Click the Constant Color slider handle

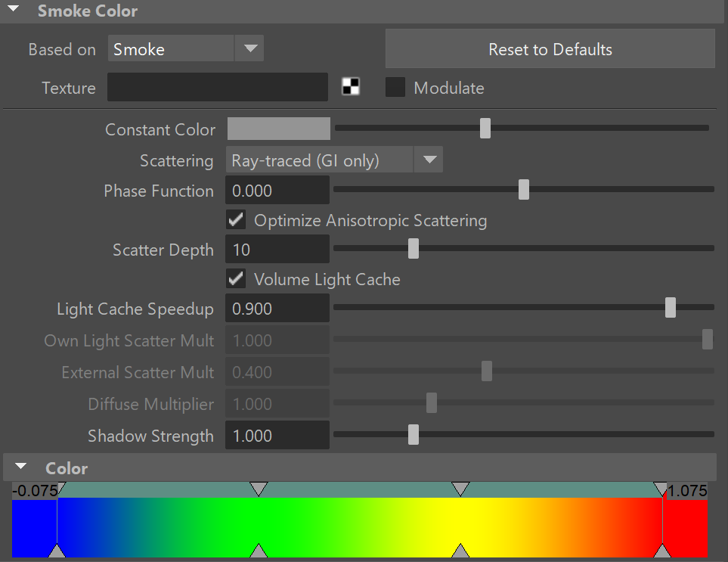(x=485, y=128)
